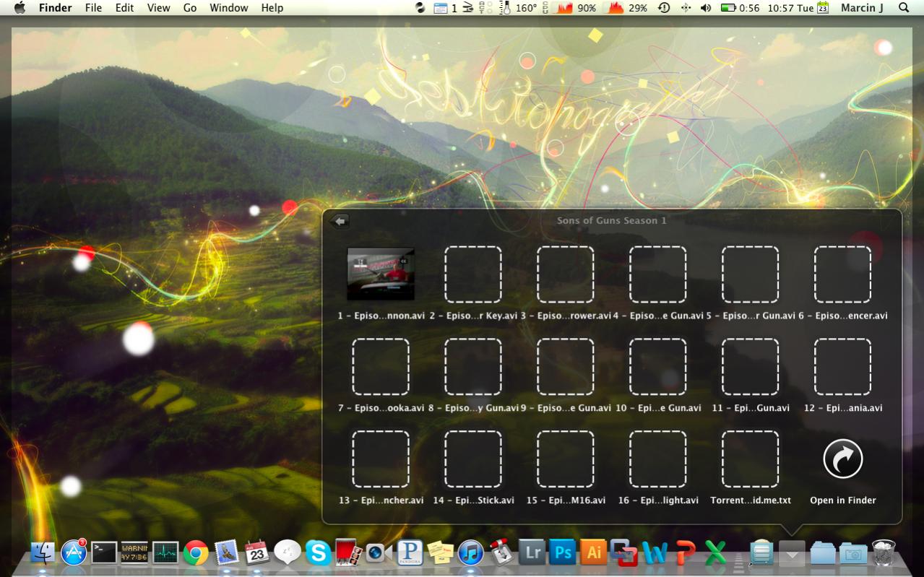Launch Adobe Illustrator from the Dock
This screenshot has height=577, width=924.
point(593,552)
